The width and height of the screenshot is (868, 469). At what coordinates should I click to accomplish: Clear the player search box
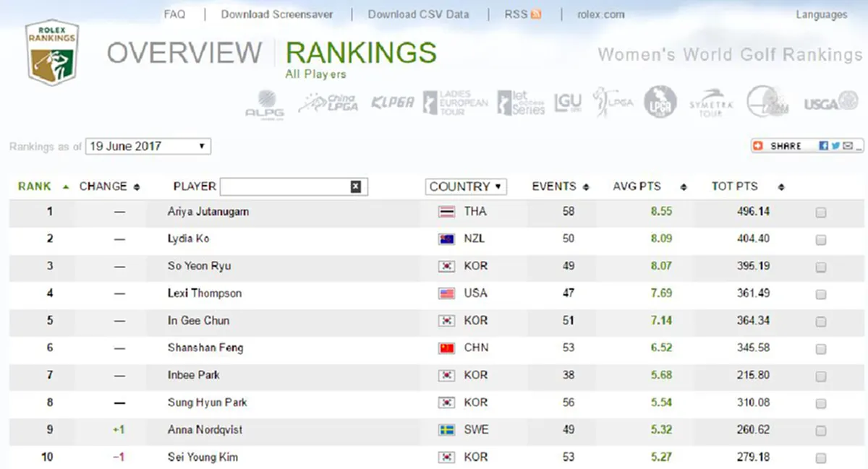(355, 186)
